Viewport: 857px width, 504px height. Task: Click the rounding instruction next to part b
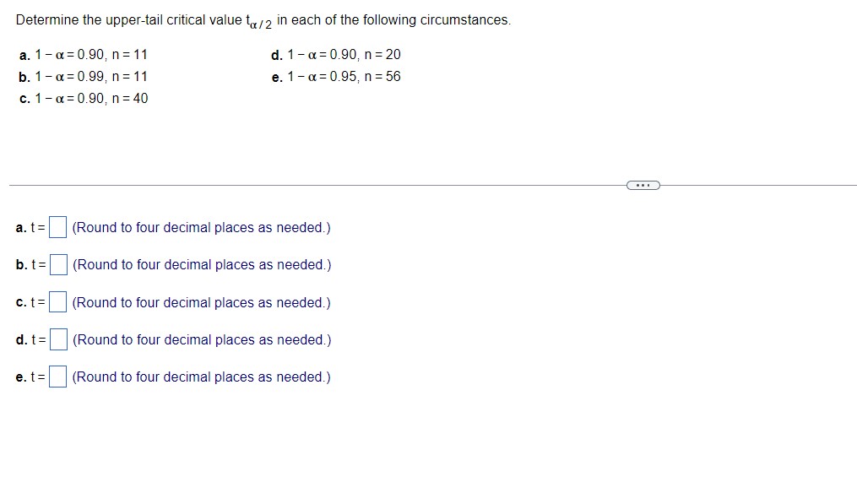point(201,264)
